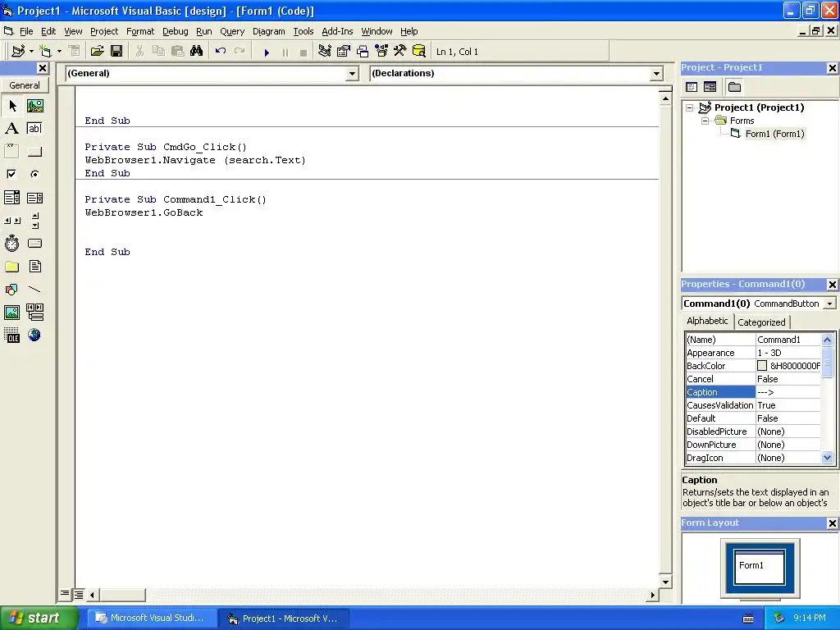
Task: Select the Timer control tool
Action: pyautogui.click(x=12, y=243)
